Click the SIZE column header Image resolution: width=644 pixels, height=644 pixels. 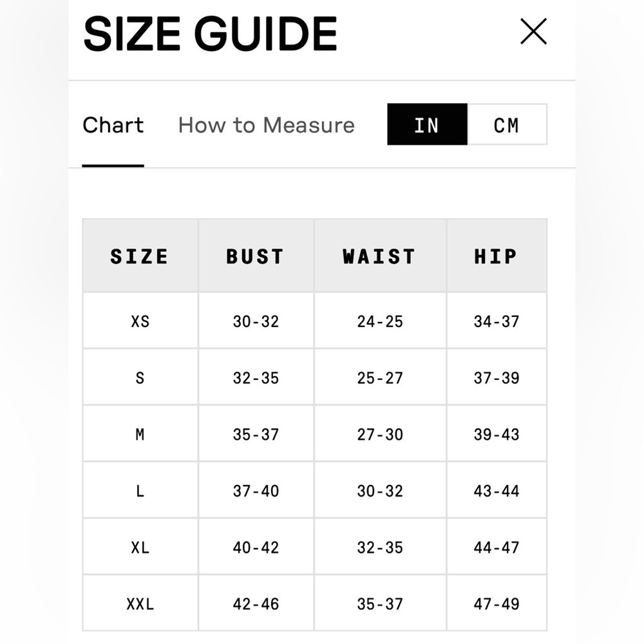point(140,256)
